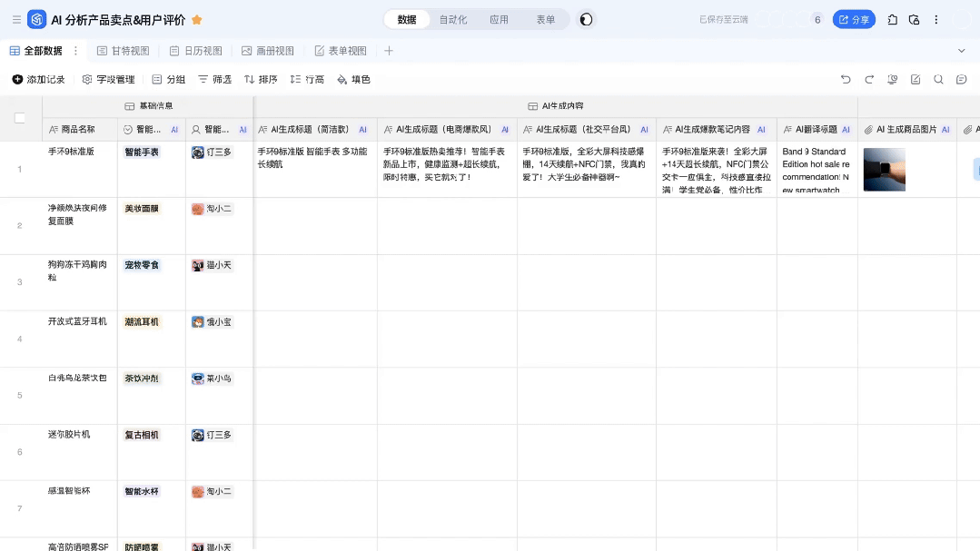Switch to the 自动化 tab
The image size is (980, 551).
(452, 20)
